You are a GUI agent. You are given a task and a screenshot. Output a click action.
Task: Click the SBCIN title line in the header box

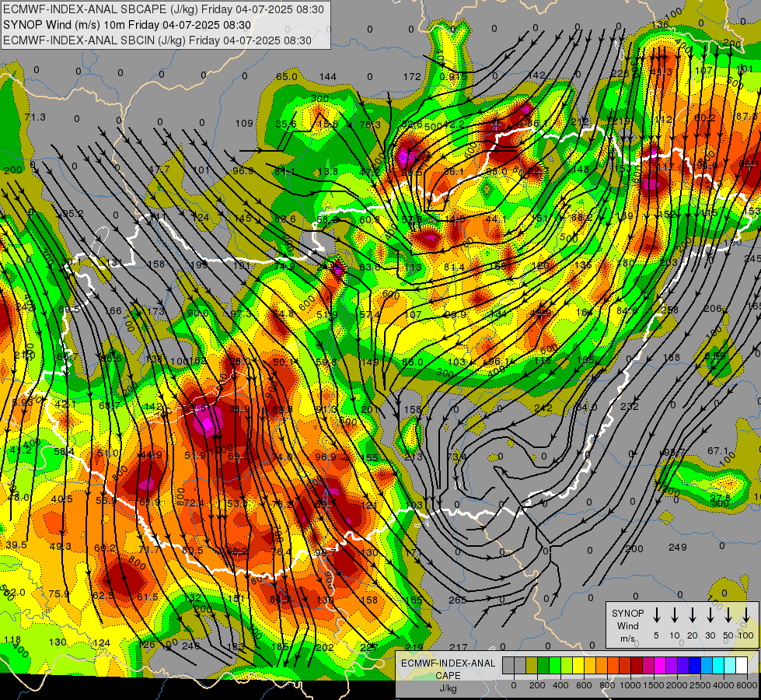click(x=157, y=40)
